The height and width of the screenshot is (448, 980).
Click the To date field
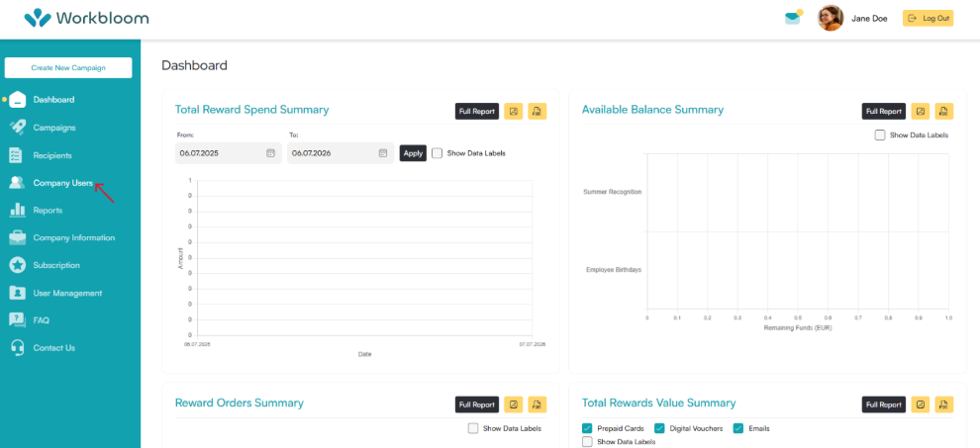click(x=341, y=153)
